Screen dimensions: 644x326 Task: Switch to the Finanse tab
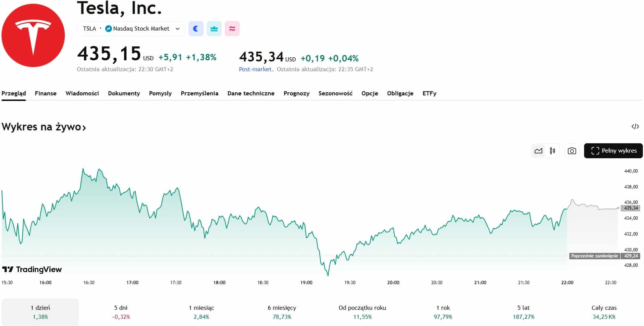[x=46, y=93]
